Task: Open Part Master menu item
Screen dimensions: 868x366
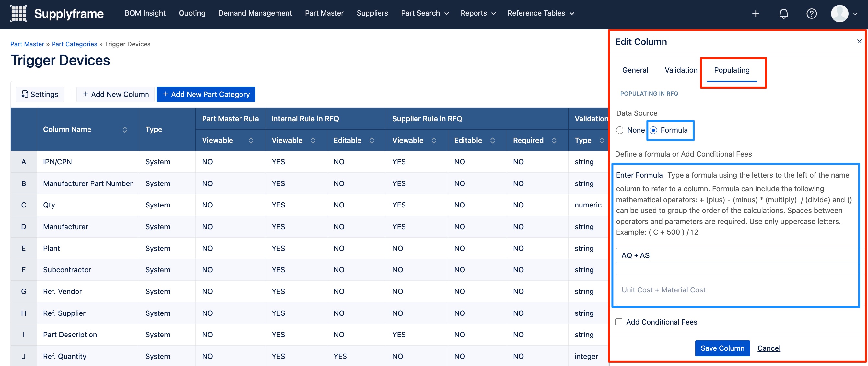Action: click(x=324, y=13)
